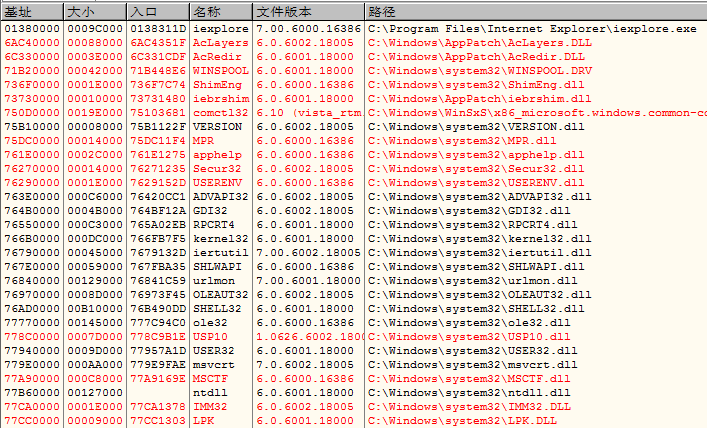
Task: Sort list by 文件版本 header
Action: click(x=284, y=12)
